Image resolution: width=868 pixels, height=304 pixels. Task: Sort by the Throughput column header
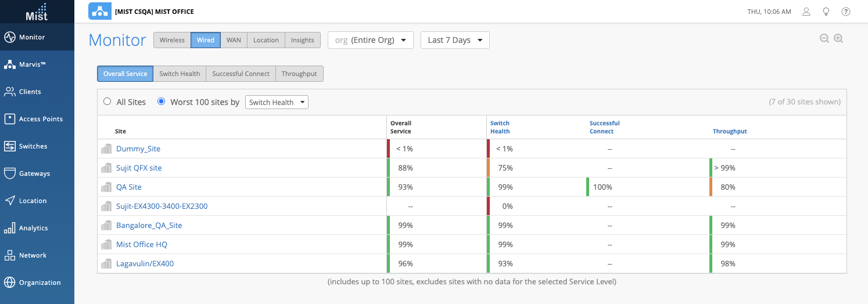pos(730,131)
